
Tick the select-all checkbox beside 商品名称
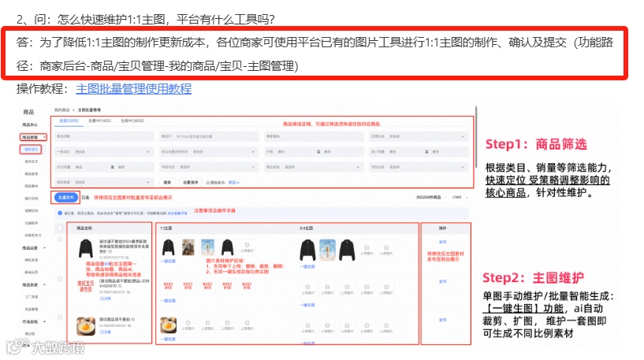[x=60, y=228]
